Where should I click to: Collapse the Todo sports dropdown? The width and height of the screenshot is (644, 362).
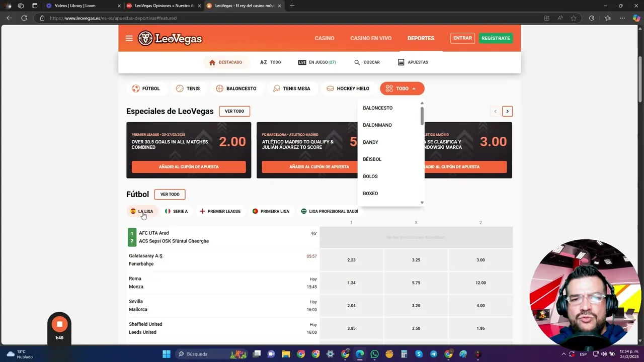point(402,88)
